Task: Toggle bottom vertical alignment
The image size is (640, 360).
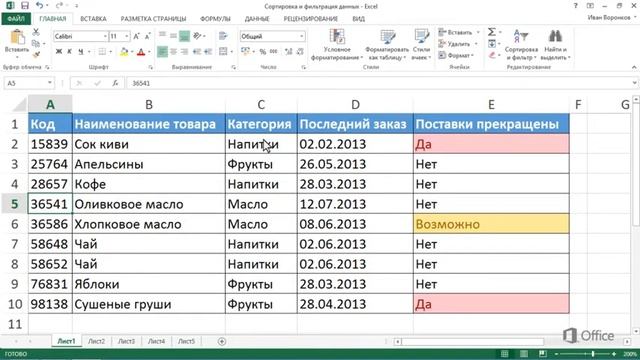Action: pyautogui.click(x=184, y=36)
